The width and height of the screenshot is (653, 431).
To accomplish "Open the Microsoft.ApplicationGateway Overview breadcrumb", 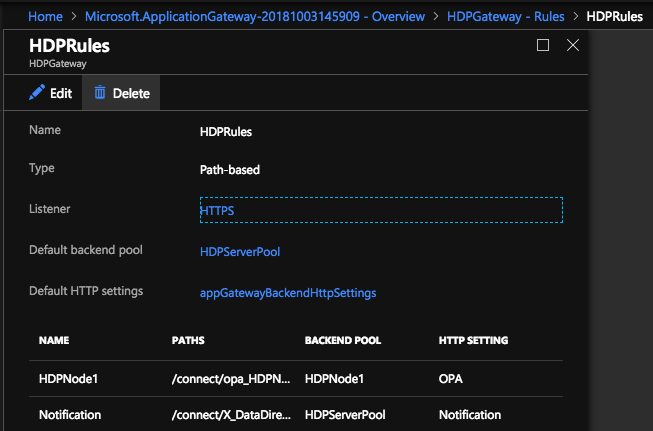I will pyautogui.click(x=254, y=16).
